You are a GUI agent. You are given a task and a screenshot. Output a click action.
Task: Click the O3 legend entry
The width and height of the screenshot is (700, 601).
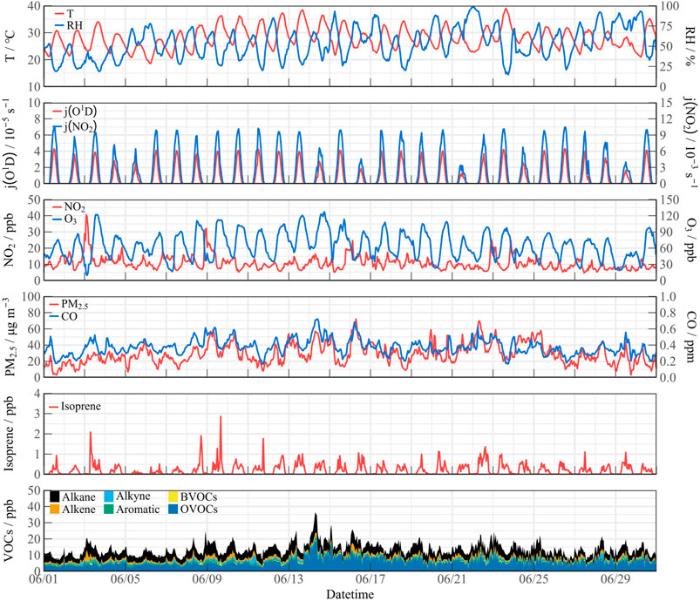coord(65,219)
